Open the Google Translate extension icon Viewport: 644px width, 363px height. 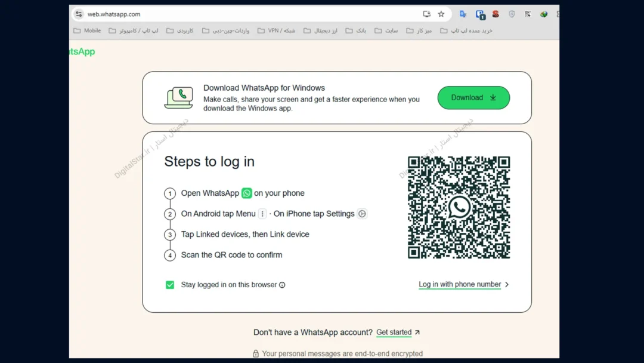463,14
